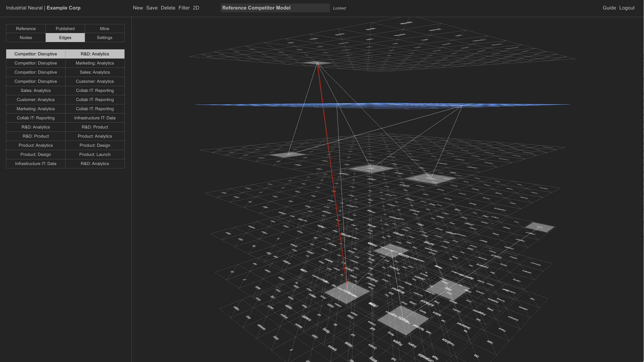Click R&D: Analytics cell in highlighted top row
The image size is (644, 362).
click(95, 54)
